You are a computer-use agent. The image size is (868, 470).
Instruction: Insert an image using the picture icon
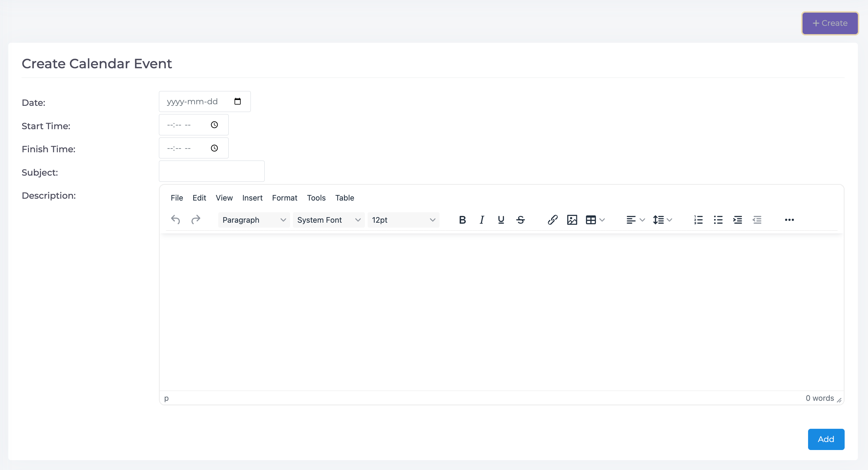tap(572, 220)
